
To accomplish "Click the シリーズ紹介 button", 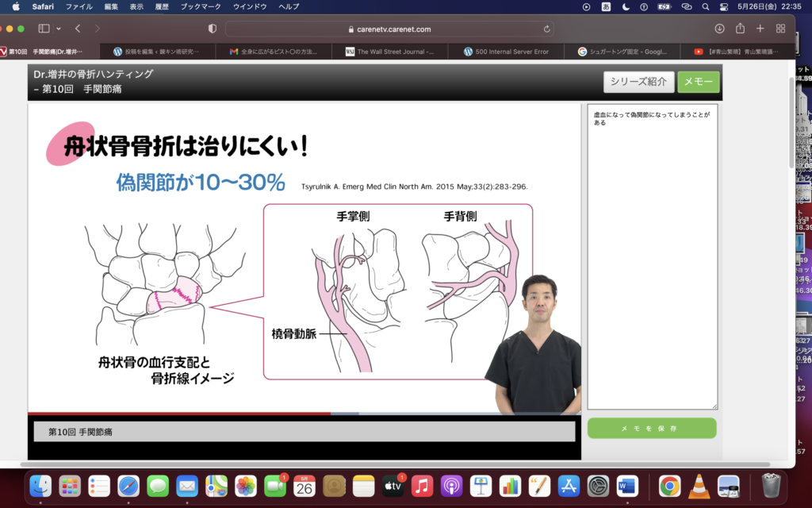I will pyautogui.click(x=638, y=82).
